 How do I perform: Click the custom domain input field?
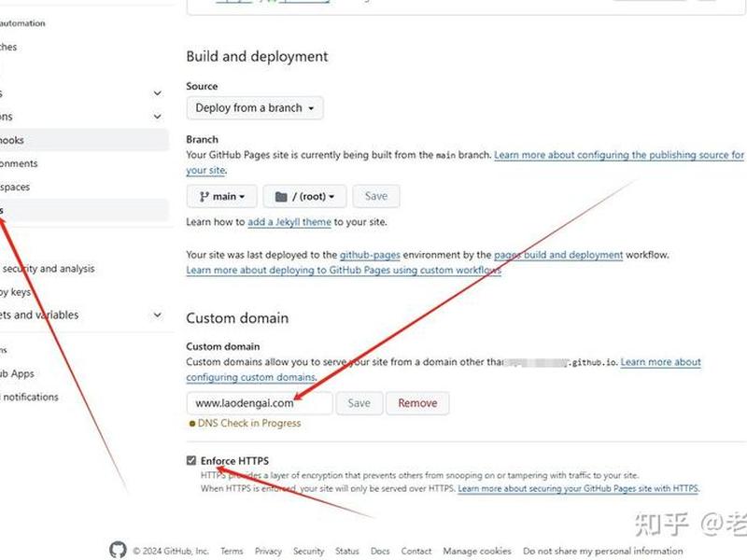click(x=260, y=403)
